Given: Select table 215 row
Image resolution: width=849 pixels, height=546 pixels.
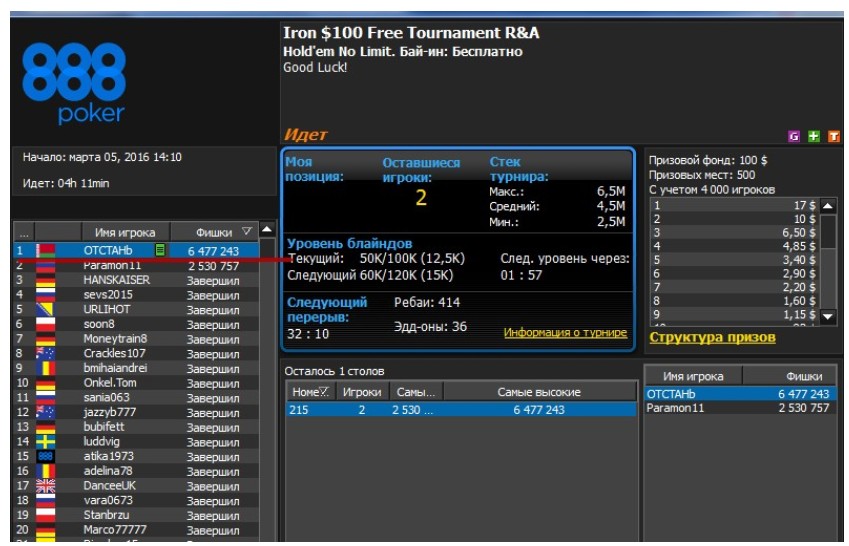Looking at the screenshot, I should point(461,410).
